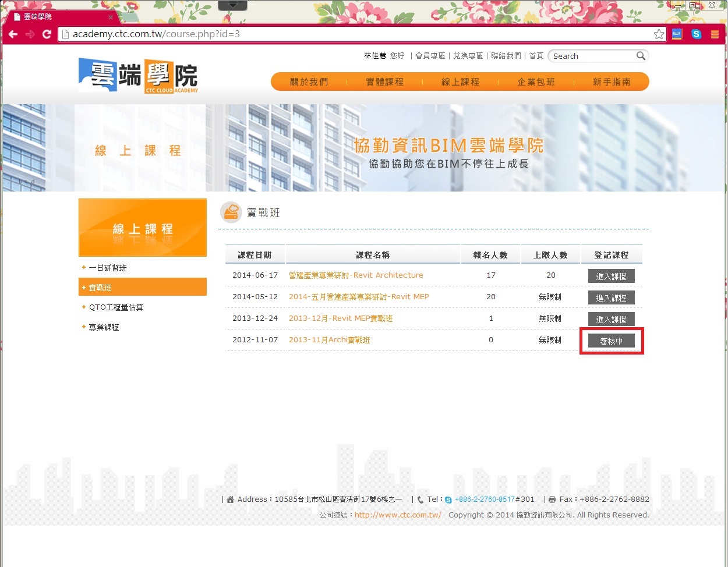Open the Chrome menu icon
The width and height of the screenshot is (728, 567).
[715, 34]
